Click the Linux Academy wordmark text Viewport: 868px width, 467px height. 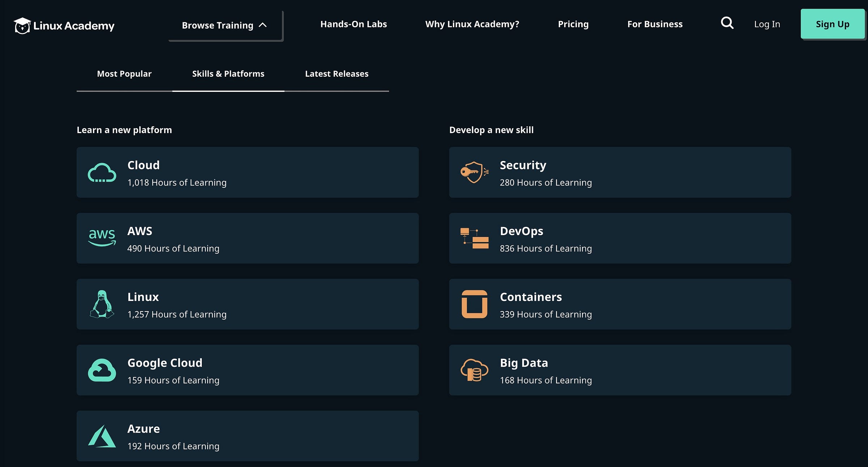click(74, 26)
